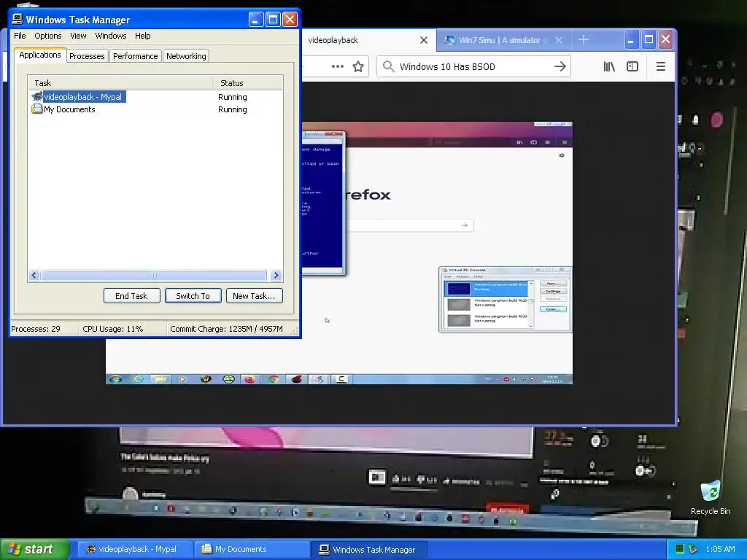Click the Switch To button
The width and height of the screenshot is (747, 560).
tap(193, 296)
